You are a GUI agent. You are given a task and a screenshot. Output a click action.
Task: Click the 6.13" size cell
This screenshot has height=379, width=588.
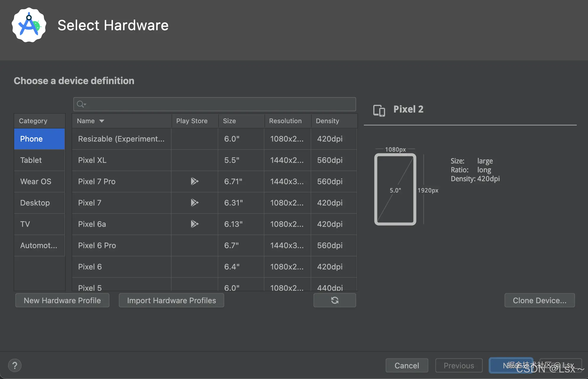click(241, 224)
